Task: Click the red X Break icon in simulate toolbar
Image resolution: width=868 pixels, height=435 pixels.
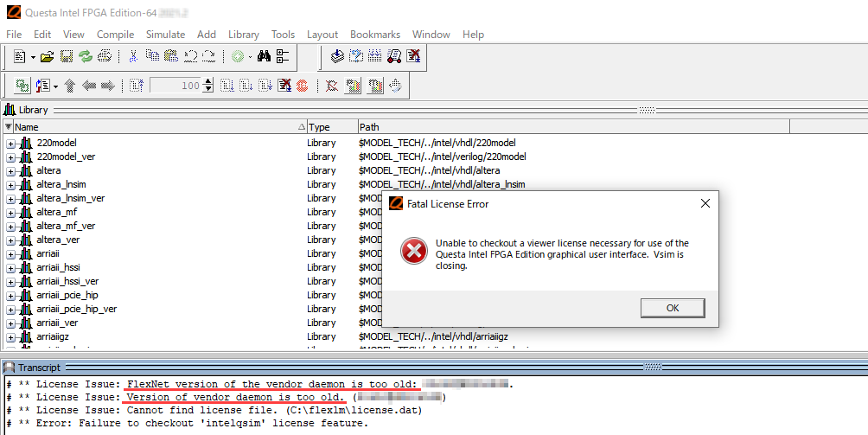Action: pyautogui.click(x=284, y=86)
